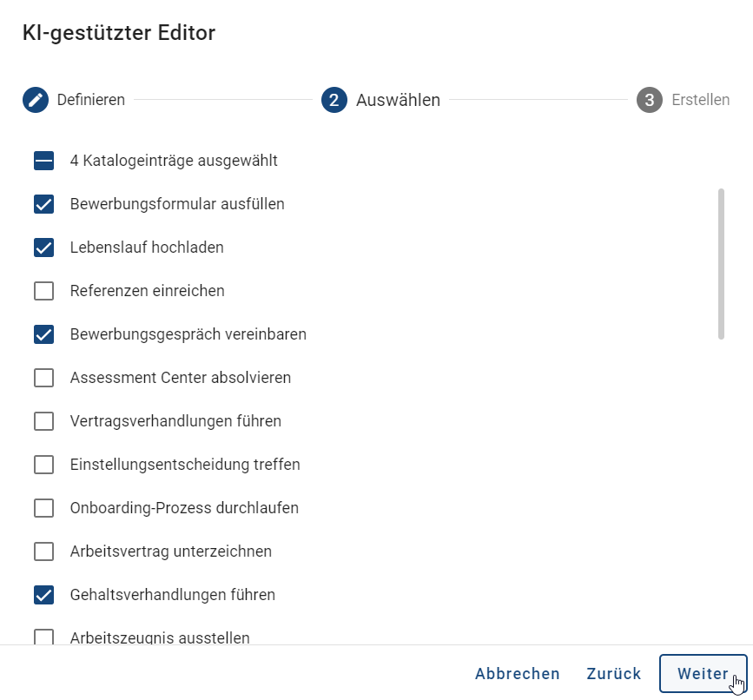Screen dimensions: 753x700
Task: Enable Einstellungsentscheidung treffen
Action: click(43, 464)
